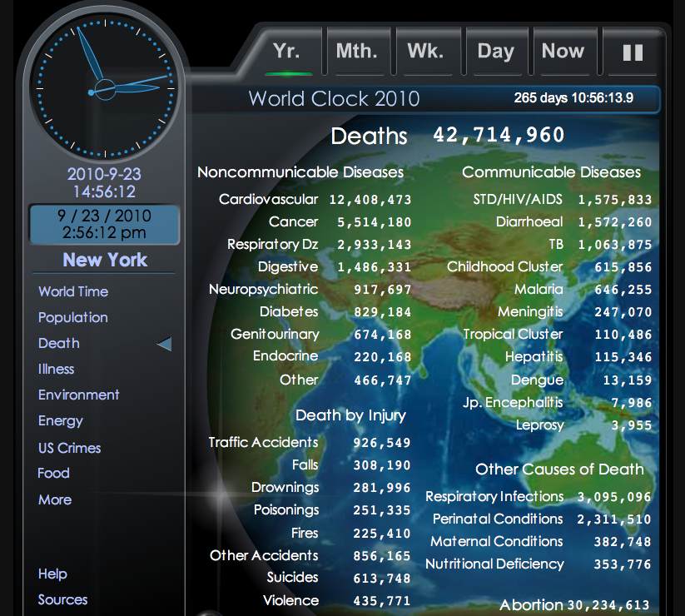Click the TB deaths label
Viewport: 685px width, 616px height.
[556, 245]
